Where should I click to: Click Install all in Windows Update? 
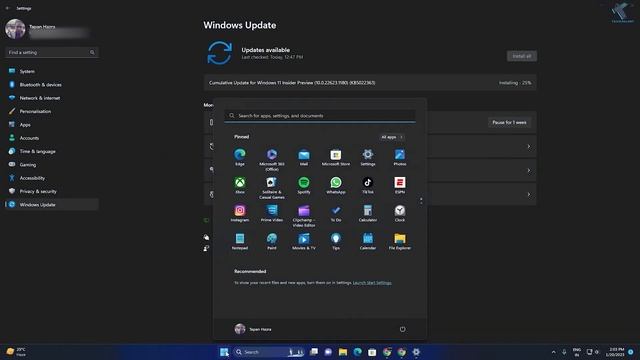[x=522, y=56]
